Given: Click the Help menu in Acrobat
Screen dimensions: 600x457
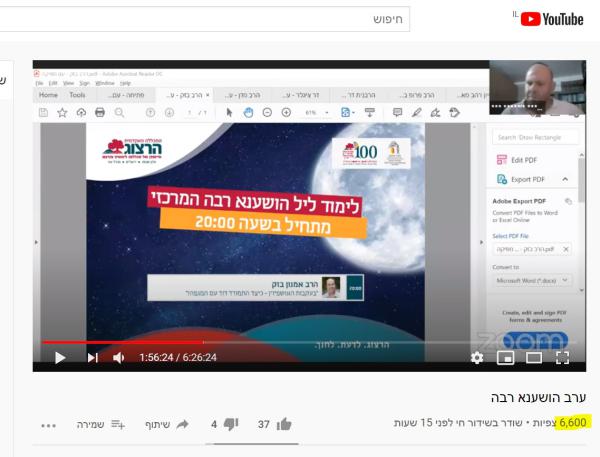Looking at the screenshot, I should pos(125,83).
